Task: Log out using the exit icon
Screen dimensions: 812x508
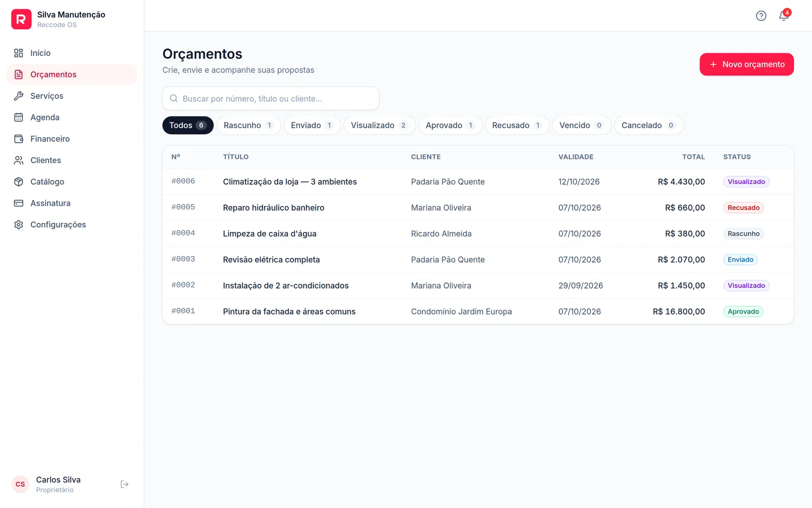Action: tap(124, 484)
